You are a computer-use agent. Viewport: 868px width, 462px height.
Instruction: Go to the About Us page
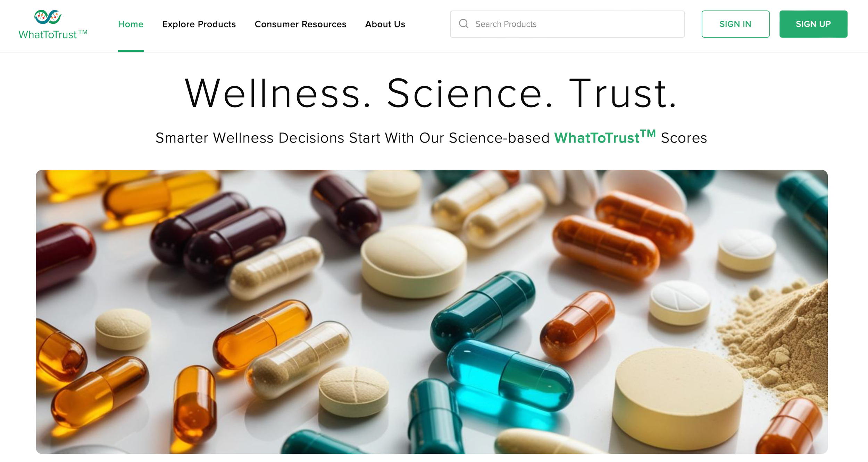coord(385,24)
